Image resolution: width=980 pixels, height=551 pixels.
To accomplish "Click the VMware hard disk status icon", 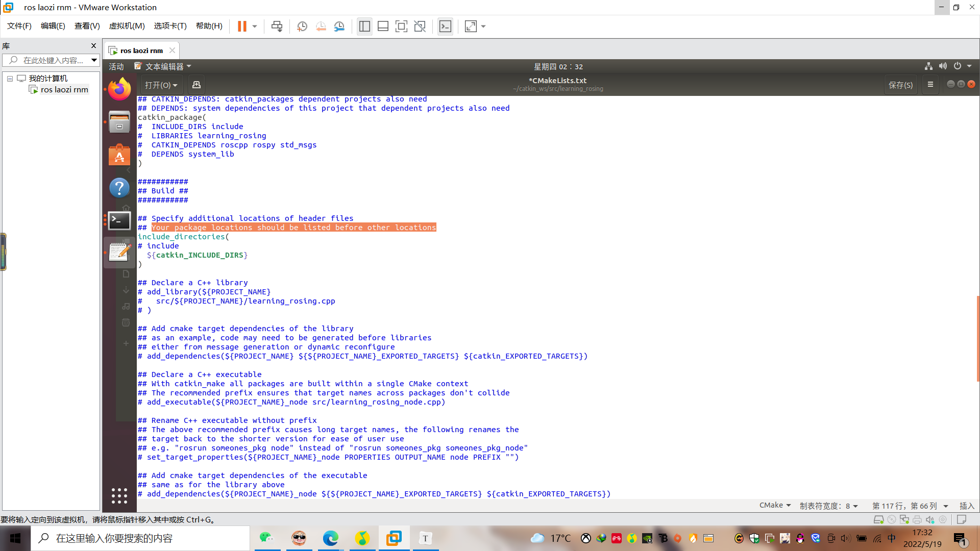I will [878, 519].
